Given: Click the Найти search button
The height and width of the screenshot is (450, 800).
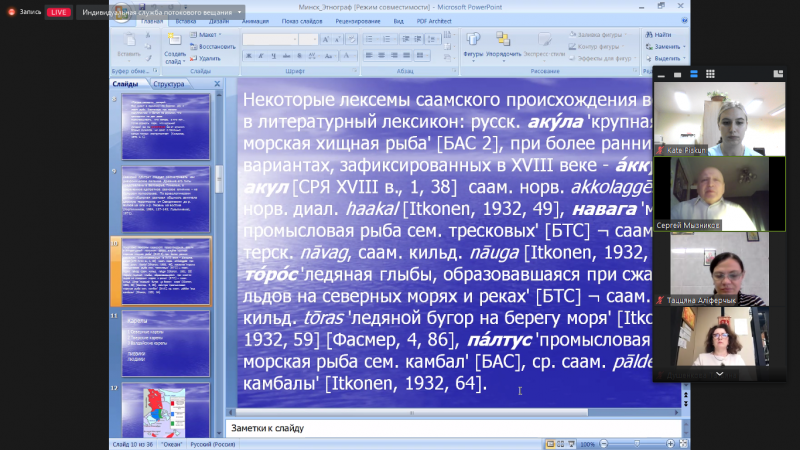Looking at the screenshot, I should coord(663,33).
